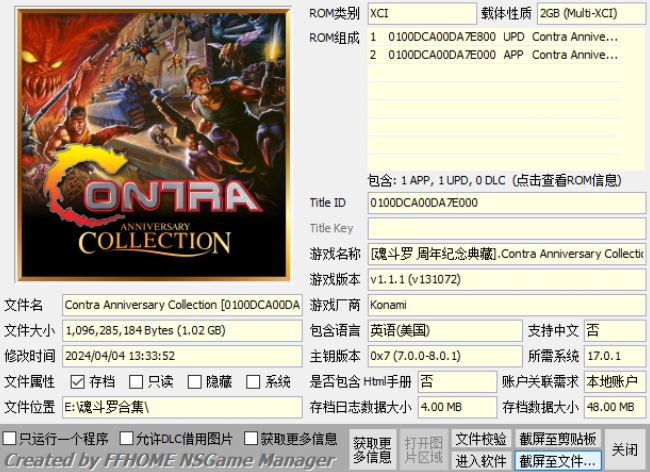Click the 载体性质 field showing 2GB (Multi-XCI)
The width and height of the screenshot is (650, 472).
pyautogui.click(x=592, y=13)
